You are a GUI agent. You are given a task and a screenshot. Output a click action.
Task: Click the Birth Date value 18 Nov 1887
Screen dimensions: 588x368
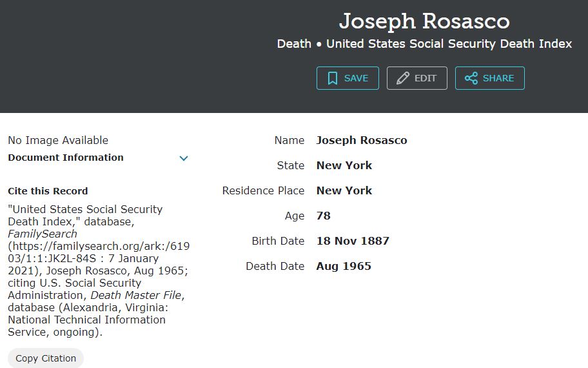click(353, 241)
